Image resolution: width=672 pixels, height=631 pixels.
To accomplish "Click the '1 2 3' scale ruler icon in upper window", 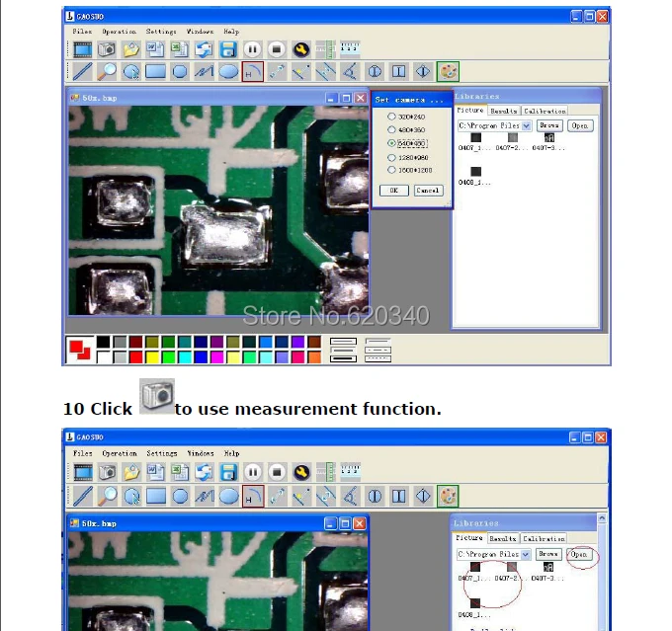I will coord(350,48).
